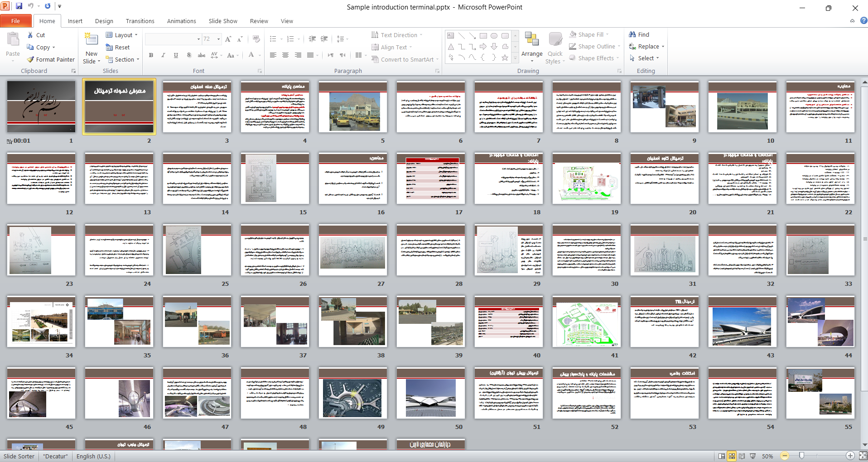The height and width of the screenshot is (462, 868).
Task: Click the Quick Styles icon
Action: (x=555, y=40)
